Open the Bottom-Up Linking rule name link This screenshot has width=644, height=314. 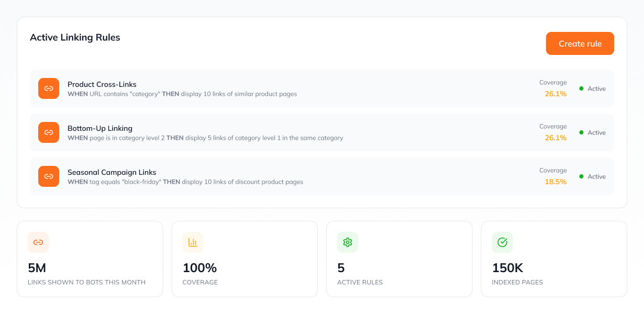(x=99, y=128)
